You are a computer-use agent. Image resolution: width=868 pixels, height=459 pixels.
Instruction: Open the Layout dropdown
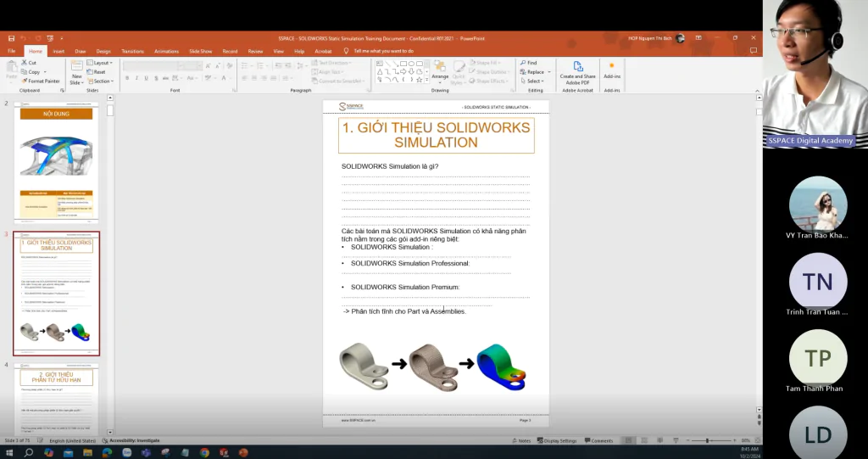pos(100,63)
